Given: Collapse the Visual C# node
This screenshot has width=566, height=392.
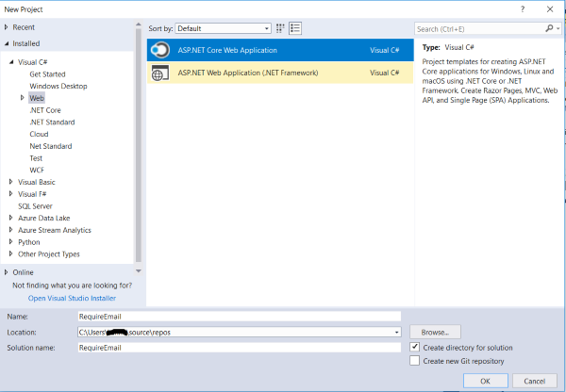Looking at the screenshot, I should click(x=11, y=62).
